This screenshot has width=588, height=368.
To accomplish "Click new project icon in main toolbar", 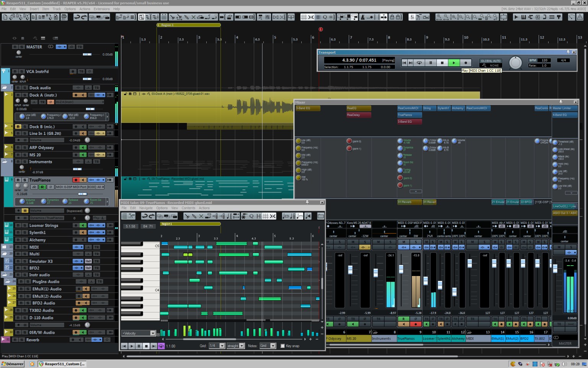I will click(x=5, y=17).
